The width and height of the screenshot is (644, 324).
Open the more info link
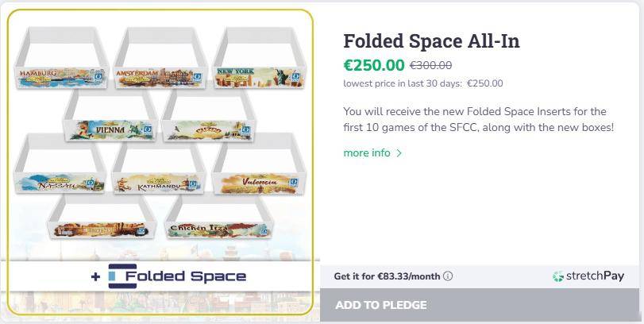(x=367, y=152)
